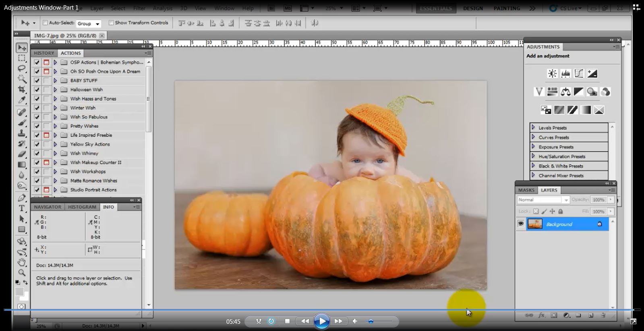Select the Type tool
Viewport: 644px width, 331px height.
[x=22, y=208]
